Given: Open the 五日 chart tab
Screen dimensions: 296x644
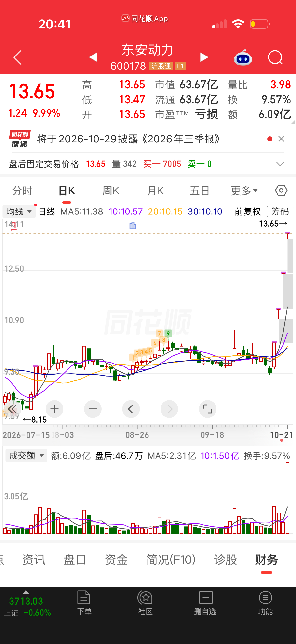Looking at the screenshot, I should pyautogui.click(x=200, y=191).
